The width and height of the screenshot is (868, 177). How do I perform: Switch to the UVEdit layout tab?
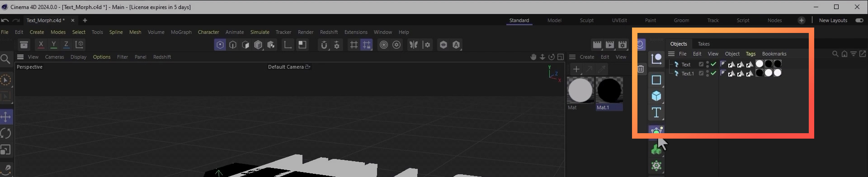click(619, 20)
